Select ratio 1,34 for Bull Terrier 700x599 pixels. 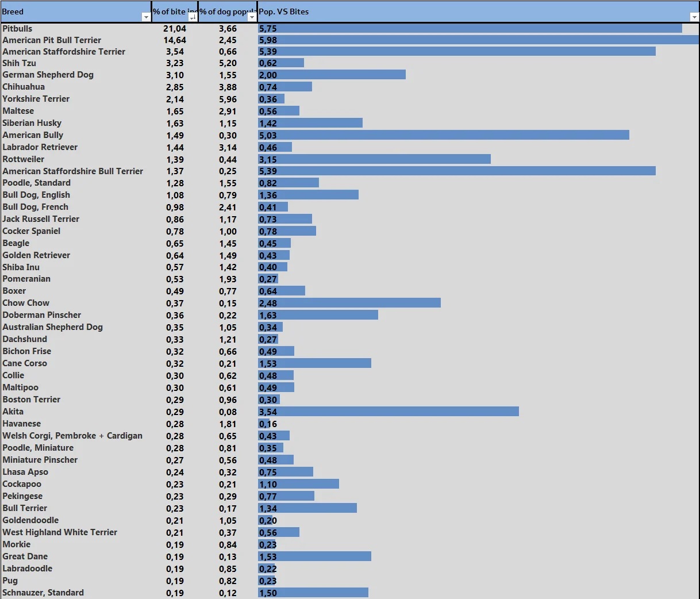click(268, 509)
